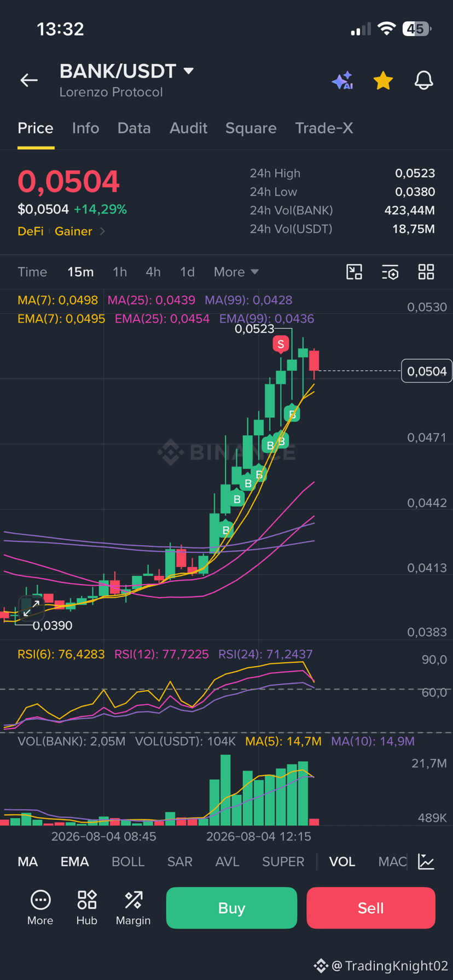Open the More menu at bottom

pos(40,908)
